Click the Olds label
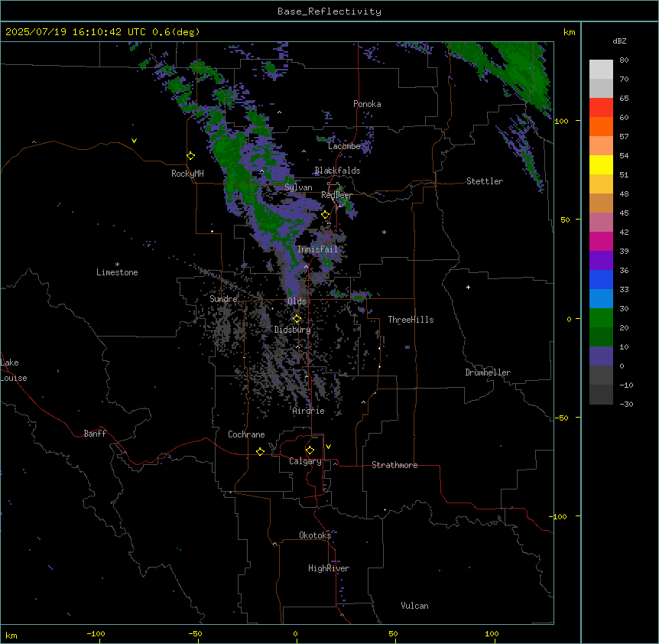The image size is (659, 644). [297, 301]
